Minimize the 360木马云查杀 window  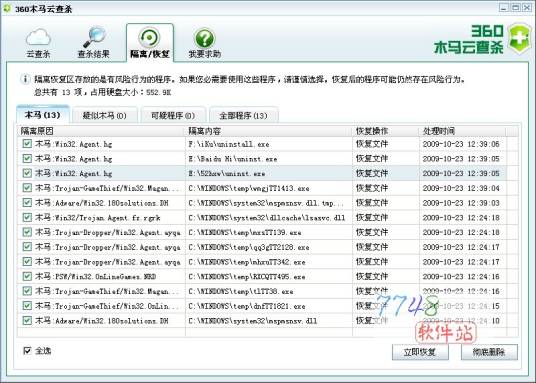(504, 8)
